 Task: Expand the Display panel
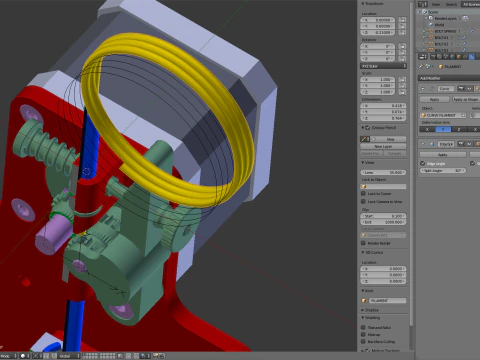[x=363, y=310]
